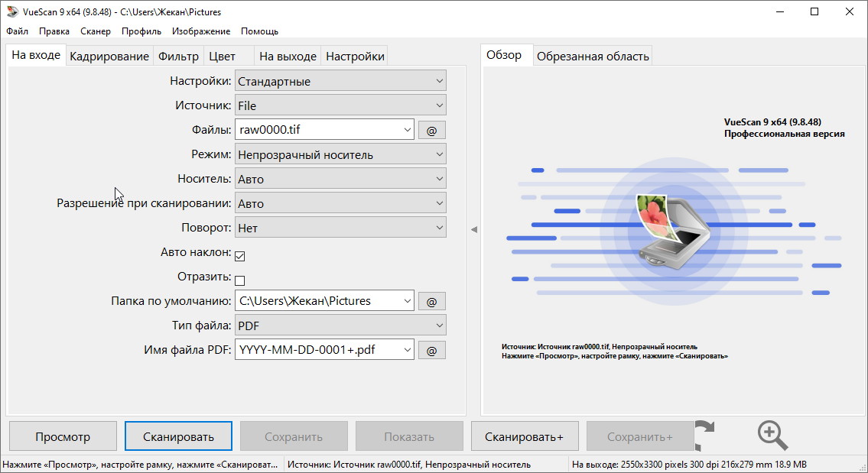Click the @ button next to Файлы field

pos(431,131)
